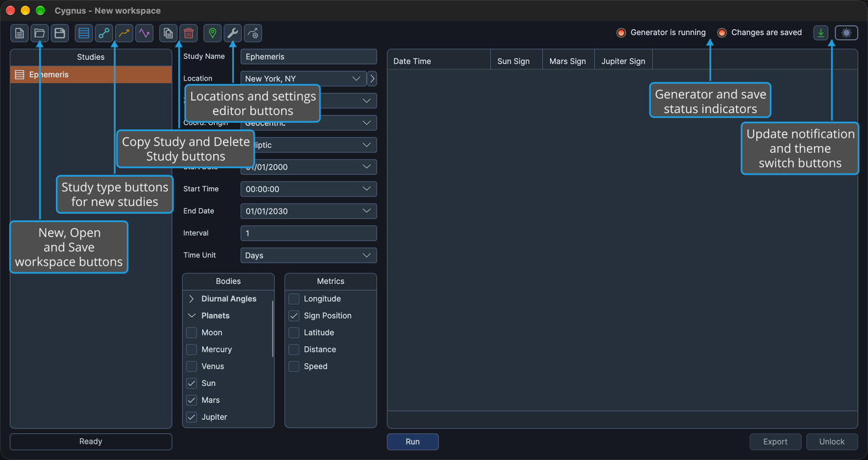Screen dimensions: 868x460
Task: Click the green update download icon
Action: pos(821,32)
